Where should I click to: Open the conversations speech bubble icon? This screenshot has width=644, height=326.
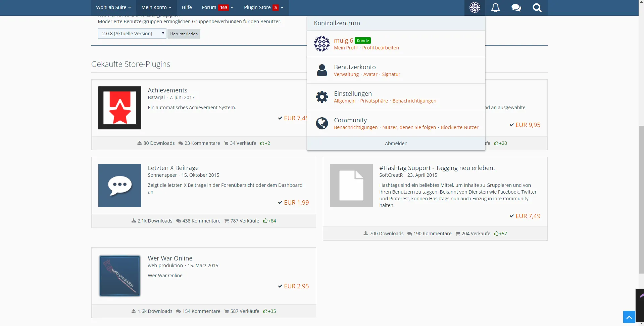pyautogui.click(x=516, y=8)
